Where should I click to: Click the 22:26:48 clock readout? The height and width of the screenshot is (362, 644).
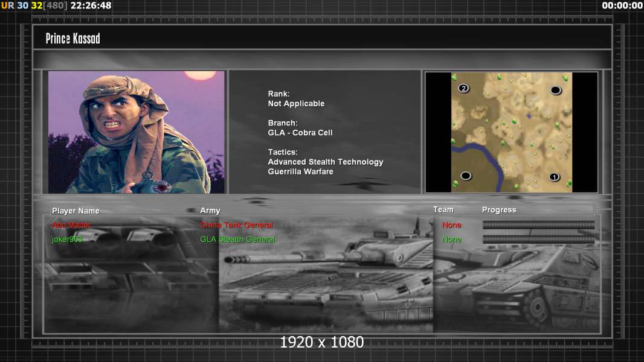pyautogui.click(x=91, y=6)
